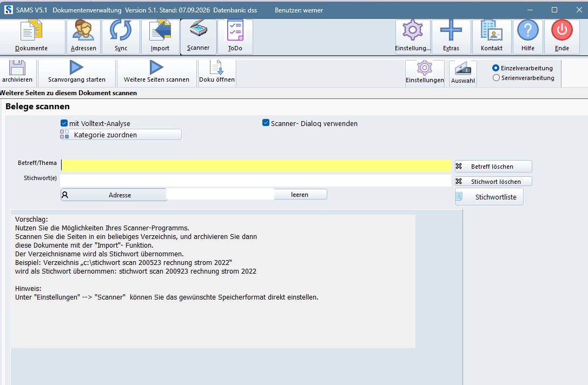Focus the yellow Betreff/Thema input field
Viewport: 588px width, 385px height.
point(256,165)
